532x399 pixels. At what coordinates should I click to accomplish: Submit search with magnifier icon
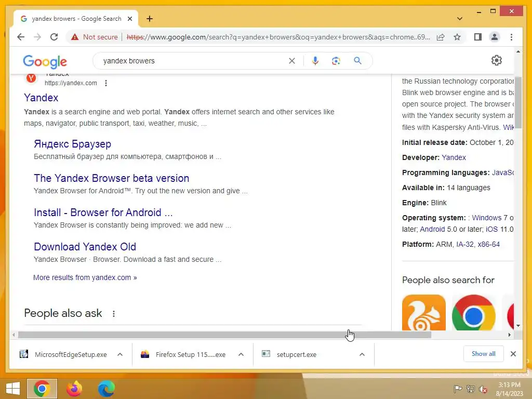pos(357,61)
